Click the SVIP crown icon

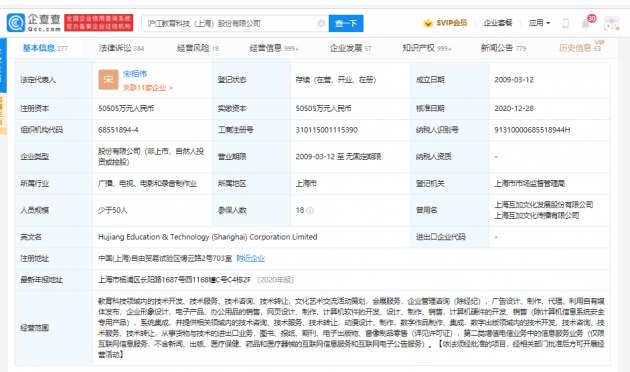[x=428, y=23]
